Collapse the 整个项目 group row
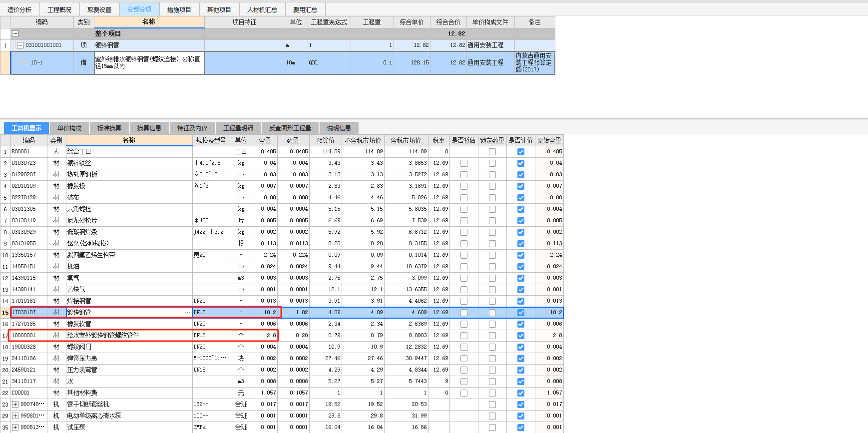 click(15, 34)
